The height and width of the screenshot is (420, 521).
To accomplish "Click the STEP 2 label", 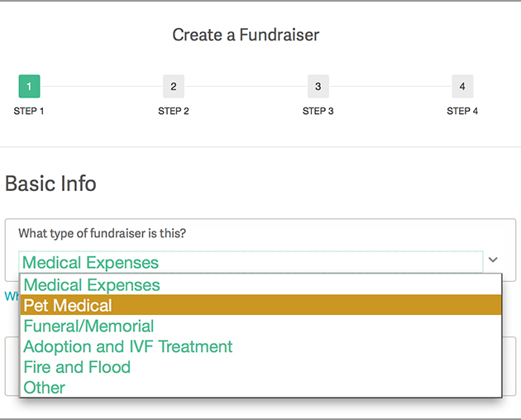I will click(x=174, y=111).
